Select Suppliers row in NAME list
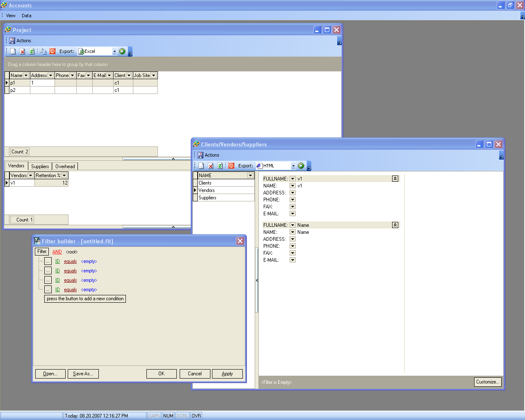Viewport: 525px width, 420px height. 226,198
